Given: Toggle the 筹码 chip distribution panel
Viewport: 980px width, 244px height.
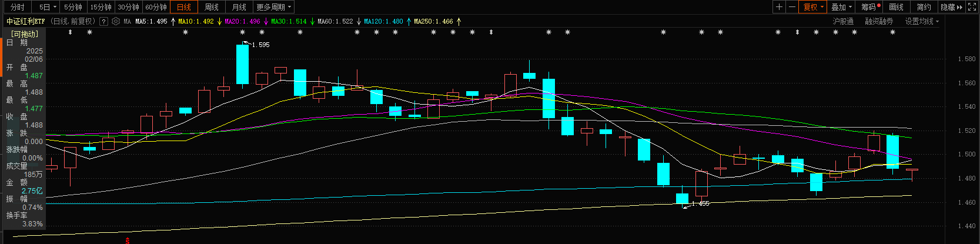Looking at the screenshot, I should click(x=869, y=7).
